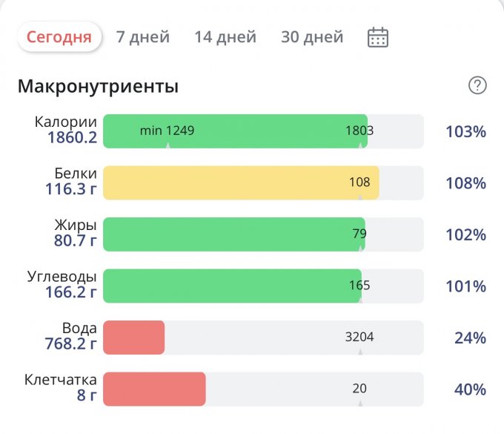Switch to the 30 дней tab
Viewport: 504px width, 434px height.
tap(312, 36)
